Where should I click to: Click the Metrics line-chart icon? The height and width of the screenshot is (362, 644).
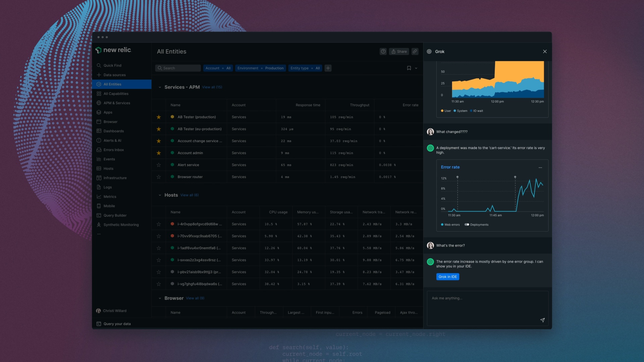99,197
